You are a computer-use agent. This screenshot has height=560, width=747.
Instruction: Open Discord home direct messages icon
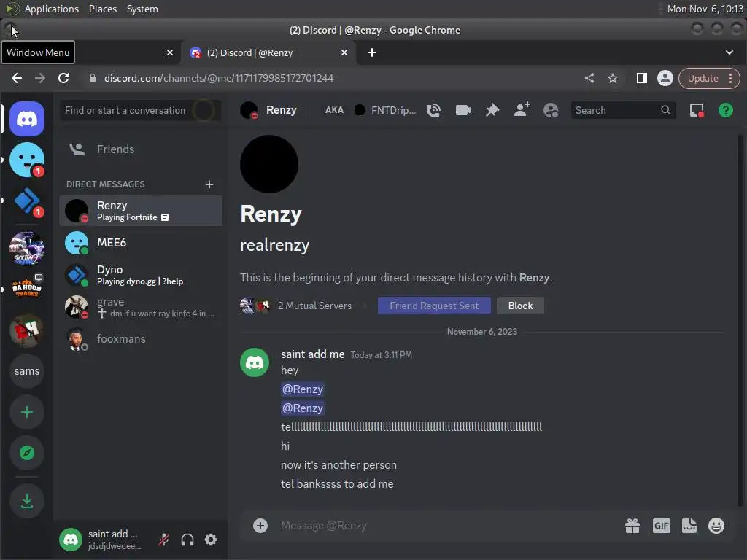tap(27, 119)
